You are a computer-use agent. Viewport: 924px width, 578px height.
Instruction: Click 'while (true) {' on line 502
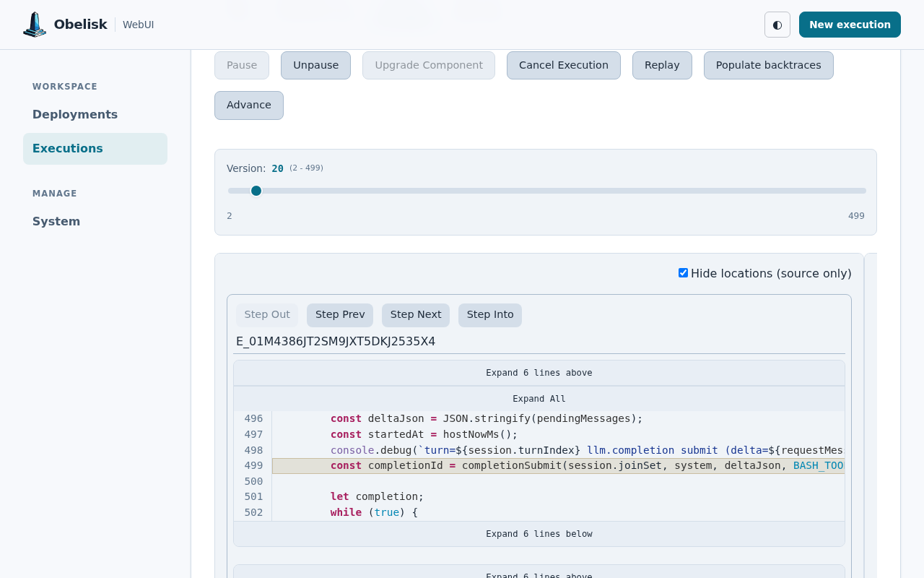tap(374, 513)
